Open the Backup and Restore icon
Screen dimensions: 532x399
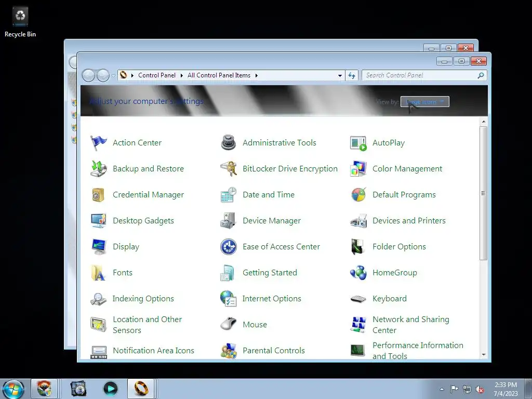tap(98, 169)
